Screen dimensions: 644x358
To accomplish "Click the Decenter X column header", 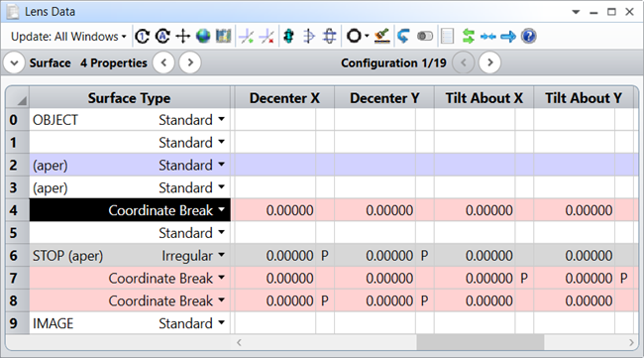I will 284,98.
